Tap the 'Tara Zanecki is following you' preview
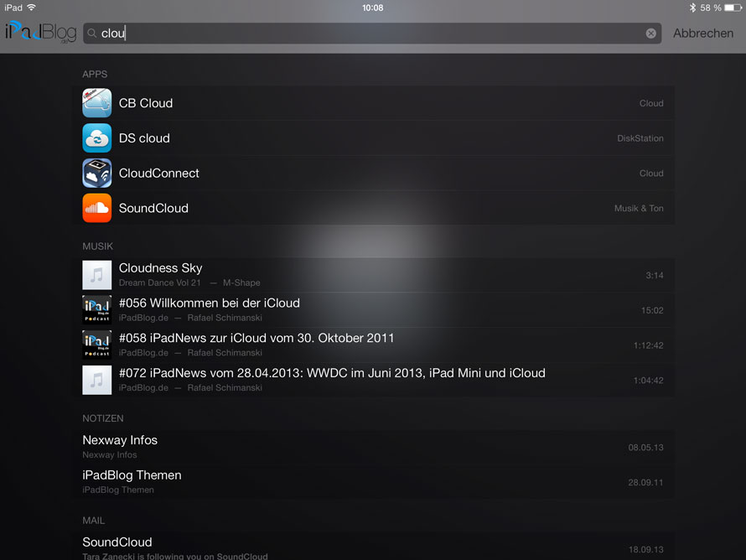Viewport: 746px width, 560px height. coord(175,556)
